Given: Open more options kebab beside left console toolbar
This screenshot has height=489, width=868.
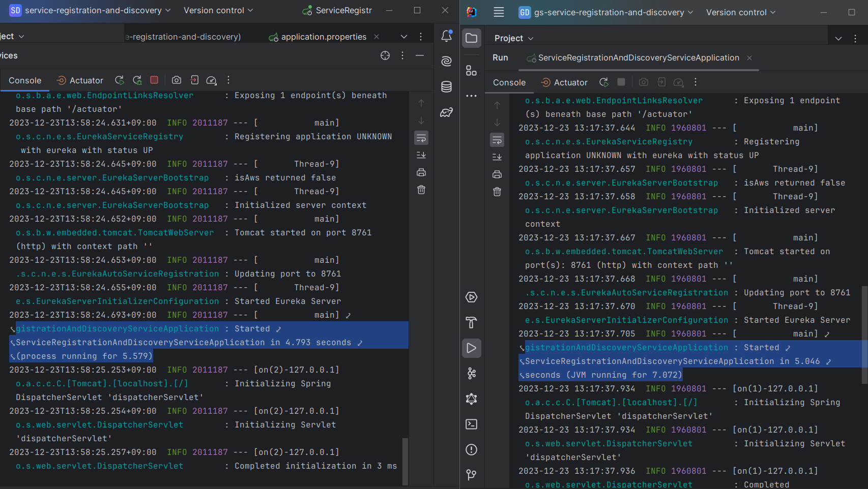Looking at the screenshot, I should coord(228,80).
